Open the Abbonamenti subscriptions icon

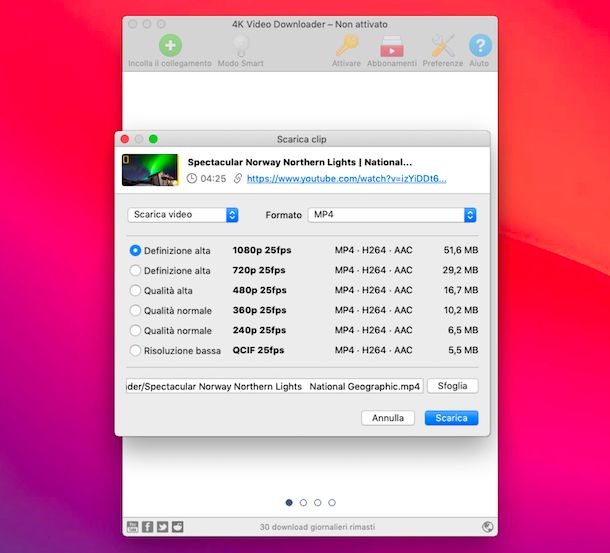[391, 46]
